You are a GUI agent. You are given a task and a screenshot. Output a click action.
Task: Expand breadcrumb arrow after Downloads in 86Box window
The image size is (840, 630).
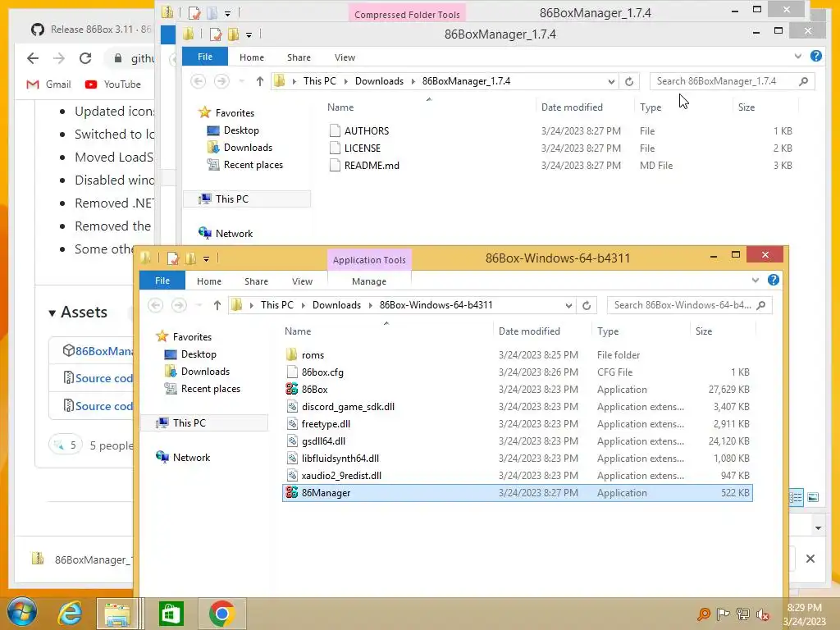(370, 305)
